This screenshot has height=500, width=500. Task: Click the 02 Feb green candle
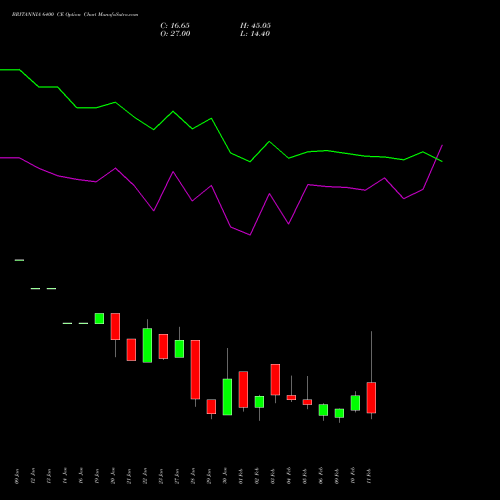click(x=259, y=402)
